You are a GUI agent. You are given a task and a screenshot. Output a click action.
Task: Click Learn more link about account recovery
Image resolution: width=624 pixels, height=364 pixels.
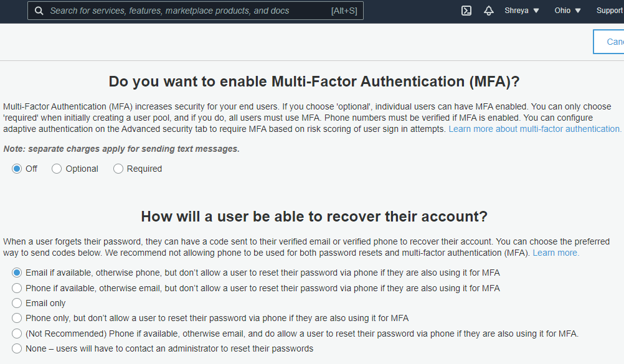tap(555, 253)
